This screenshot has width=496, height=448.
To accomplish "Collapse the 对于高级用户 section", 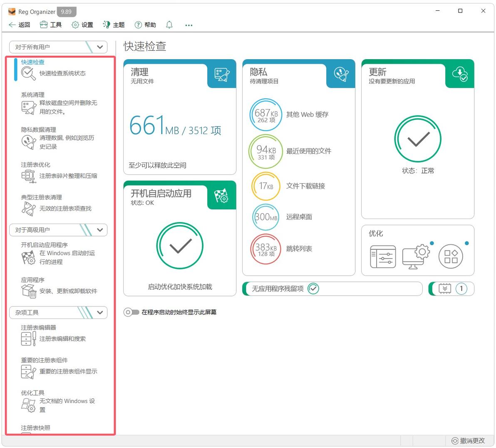I will pyautogui.click(x=100, y=230).
